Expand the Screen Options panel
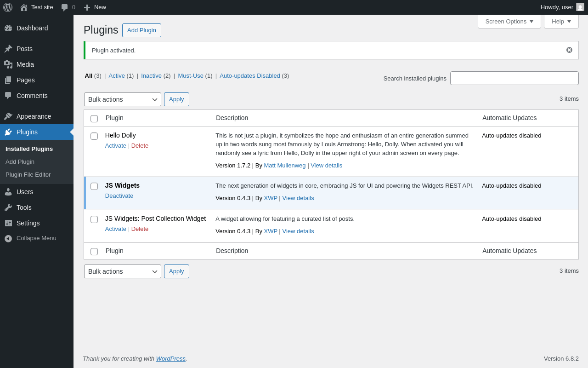Image resolution: width=588 pixels, height=368 pixels. pyautogui.click(x=509, y=21)
